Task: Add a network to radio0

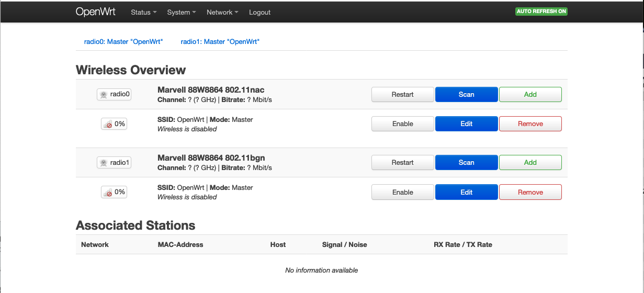Action: click(530, 95)
